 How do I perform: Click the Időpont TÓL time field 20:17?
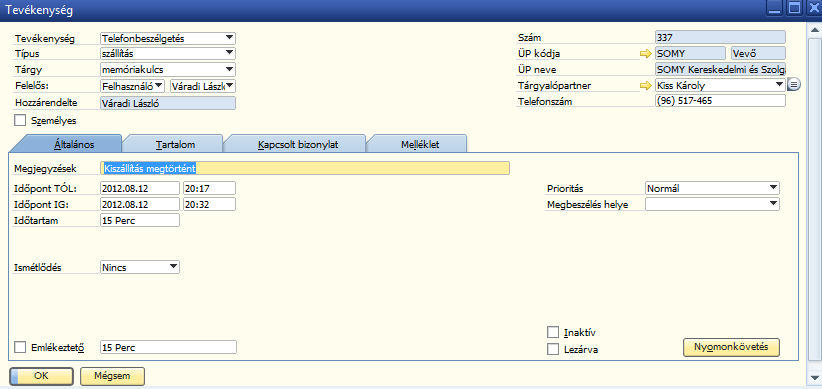click(x=209, y=188)
